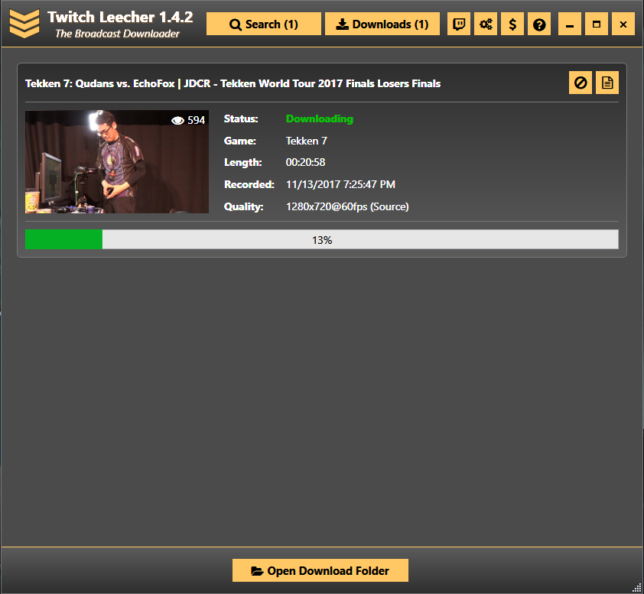Switch to the Downloads (1) tab

(382, 24)
